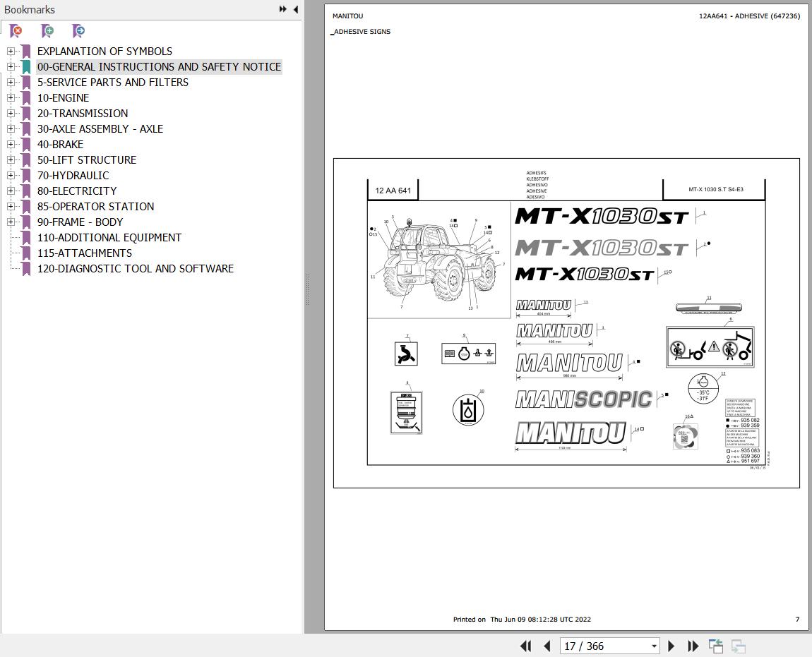Click the bookmark icon beside 120-DIAGNOSTIC TOOL AND SOFTWARE
This screenshot has width=812, height=657.
click(x=26, y=269)
